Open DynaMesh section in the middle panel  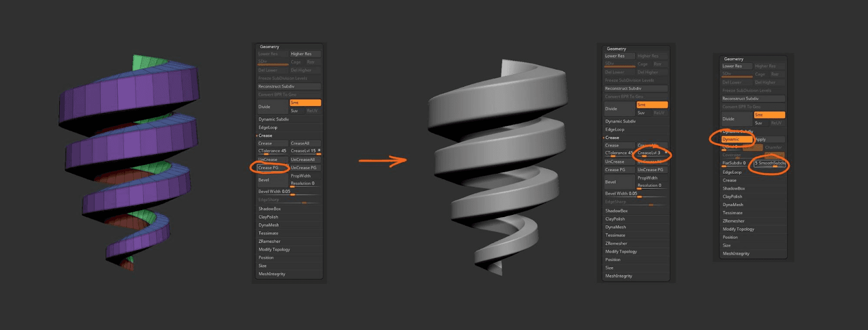point(616,227)
